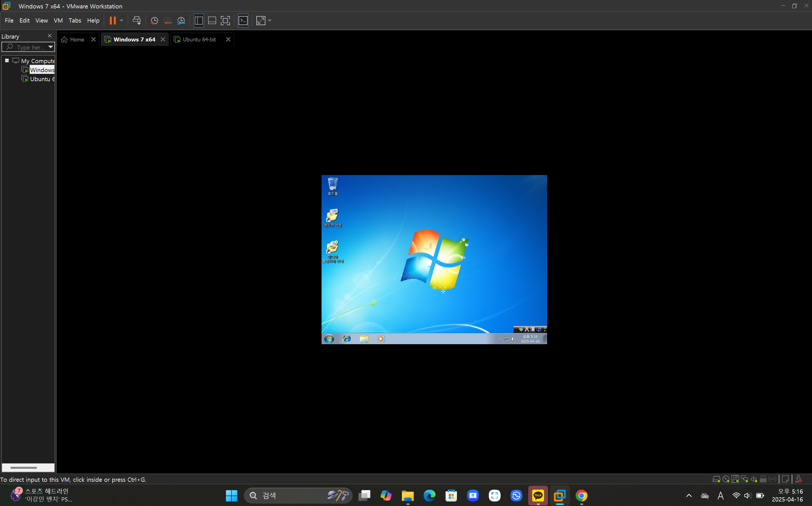
Task: Close the Home tab
Action: (x=93, y=39)
